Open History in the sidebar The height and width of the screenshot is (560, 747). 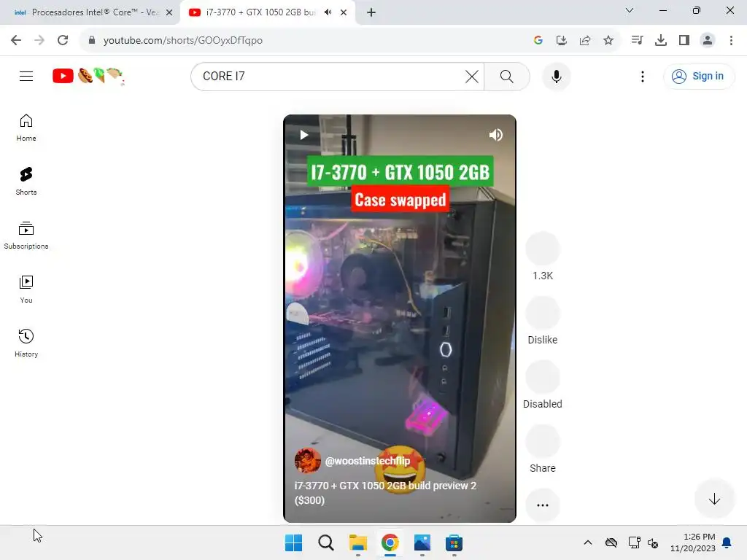(x=26, y=343)
